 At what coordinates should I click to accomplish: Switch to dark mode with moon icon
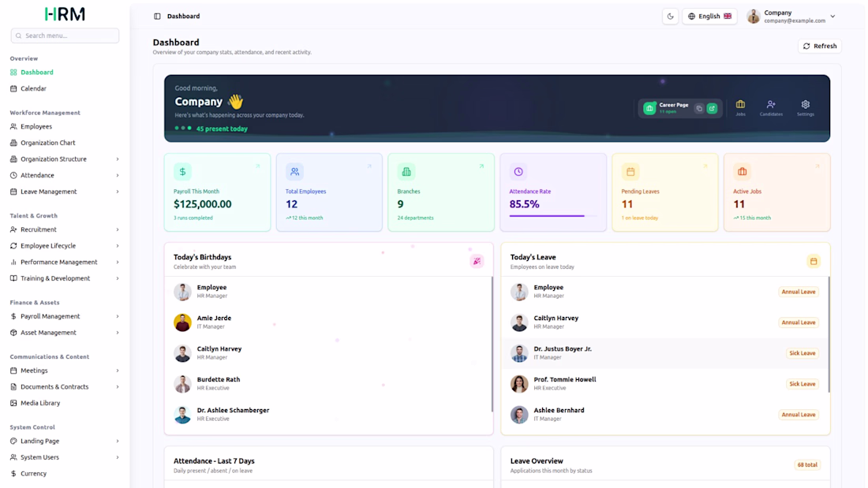point(671,16)
